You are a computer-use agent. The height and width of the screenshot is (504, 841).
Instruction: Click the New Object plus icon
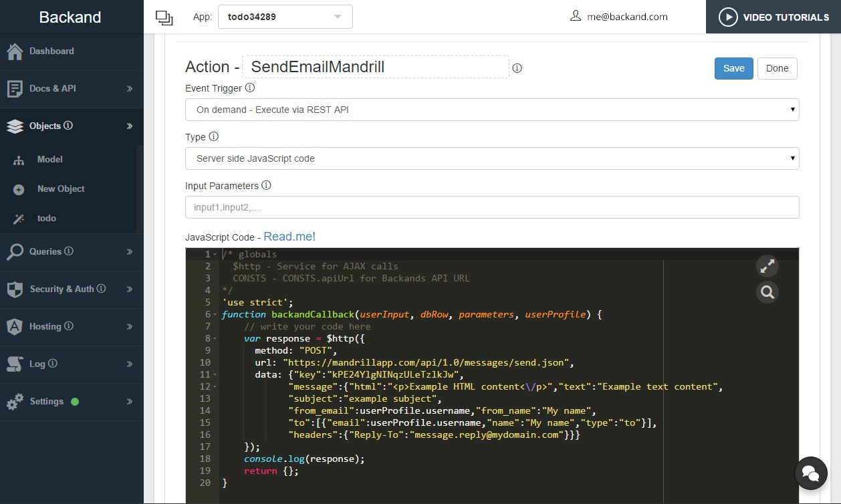pyautogui.click(x=19, y=189)
